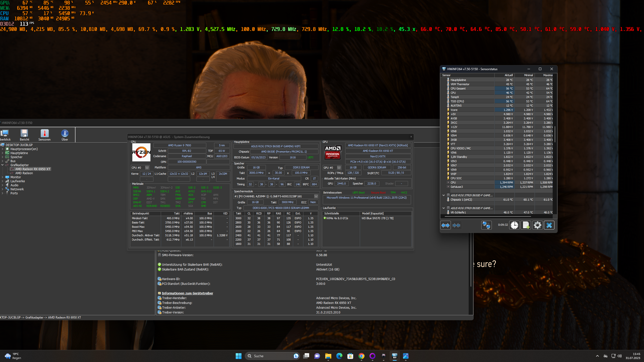Click the clock reset timer icon
Screen dimensions: 644x362
point(514,225)
